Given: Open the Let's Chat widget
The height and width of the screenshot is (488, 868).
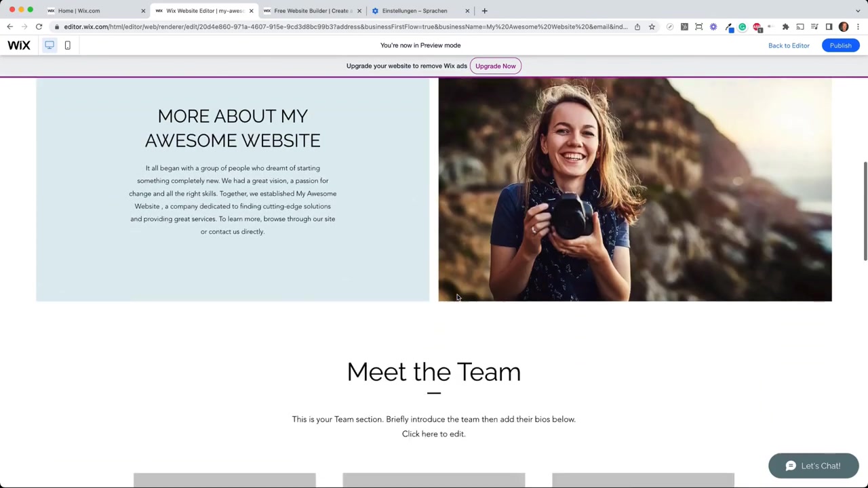Looking at the screenshot, I should 813,466.
